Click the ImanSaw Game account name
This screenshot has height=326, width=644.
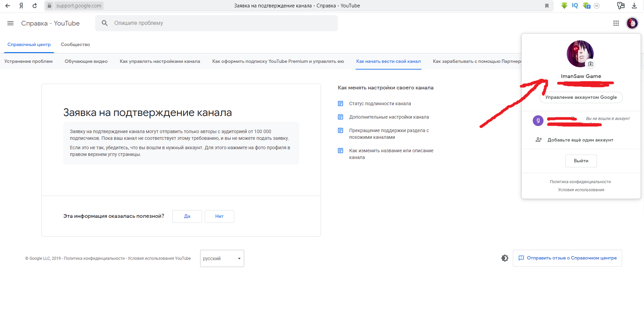click(x=581, y=76)
